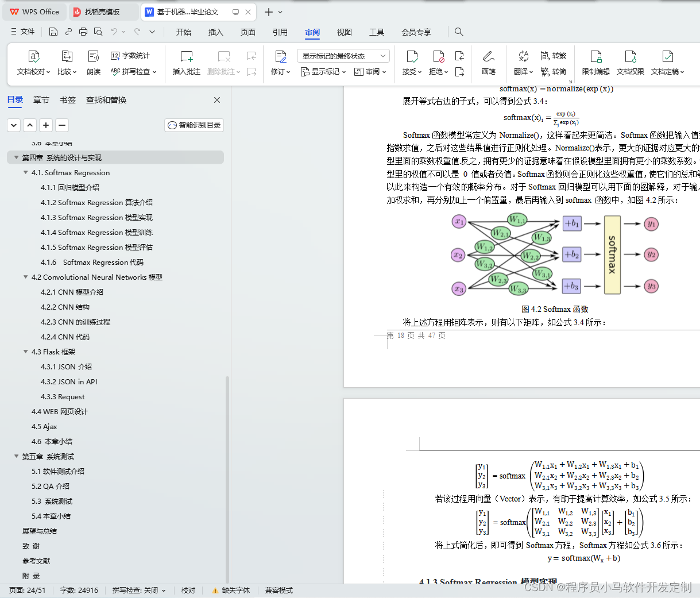Click the 智能识别目录 button
The height and width of the screenshot is (598, 700).
194,125
